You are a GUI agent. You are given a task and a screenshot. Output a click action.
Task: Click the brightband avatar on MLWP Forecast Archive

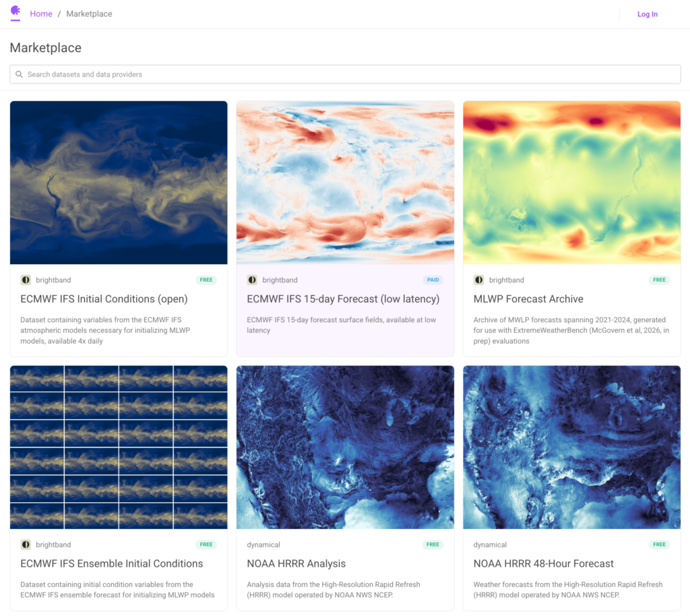coord(478,280)
